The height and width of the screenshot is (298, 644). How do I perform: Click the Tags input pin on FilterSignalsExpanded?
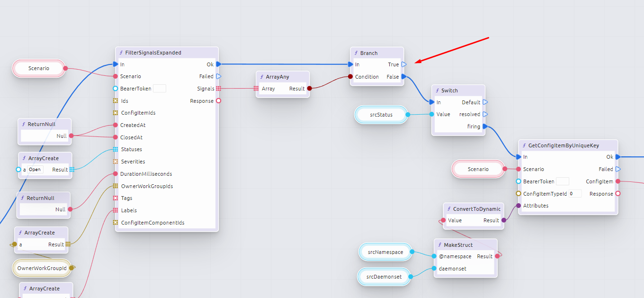tap(116, 198)
